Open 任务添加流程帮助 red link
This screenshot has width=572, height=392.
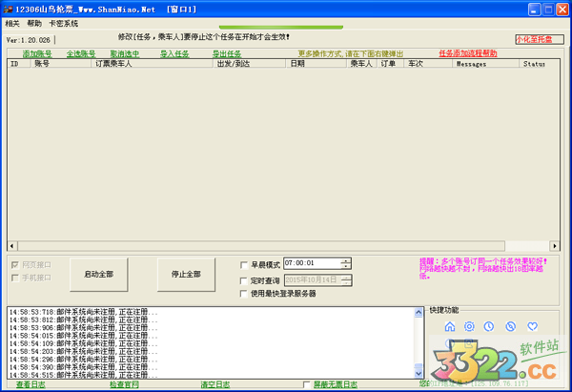coord(468,53)
